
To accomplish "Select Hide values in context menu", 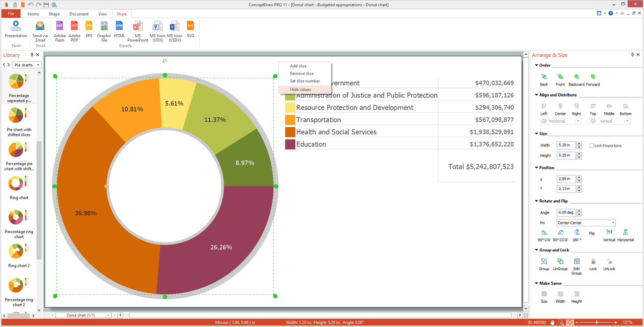I will 300,90.
